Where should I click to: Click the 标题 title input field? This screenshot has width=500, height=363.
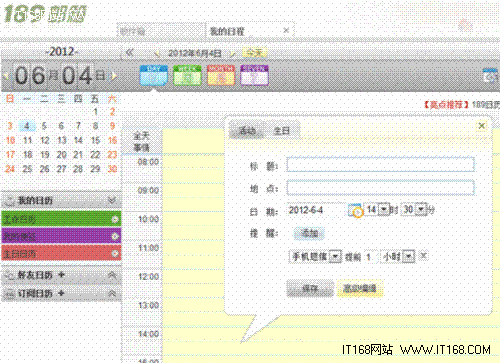[x=380, y=165]
